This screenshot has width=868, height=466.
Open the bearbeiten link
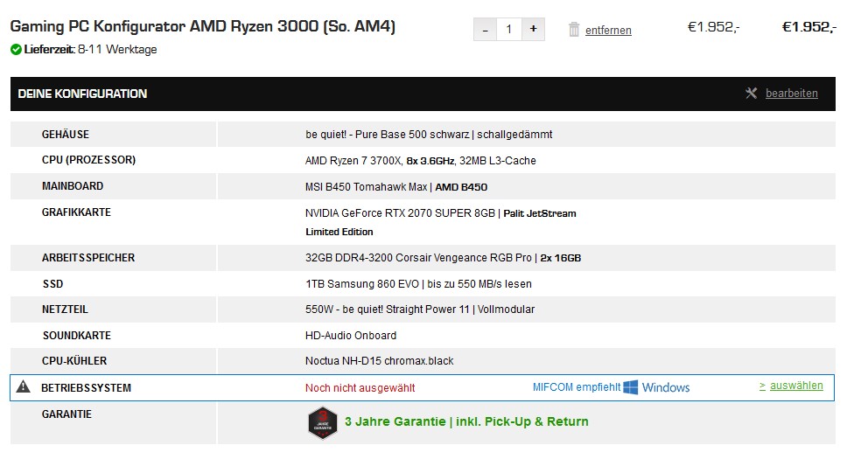point(792,94)
